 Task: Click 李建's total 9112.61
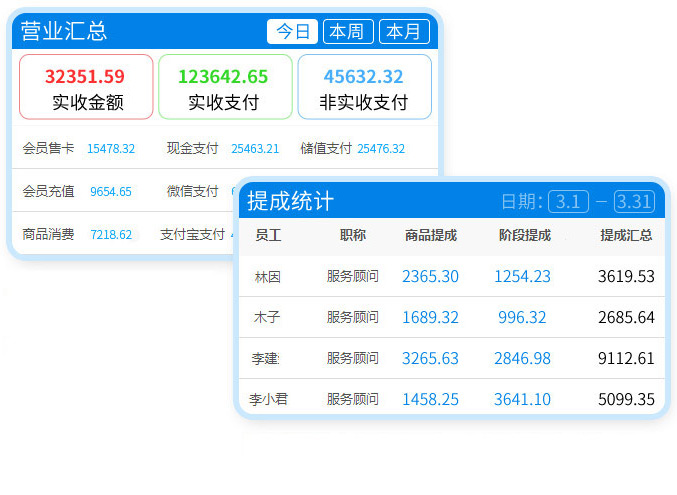tap(626, 359)
